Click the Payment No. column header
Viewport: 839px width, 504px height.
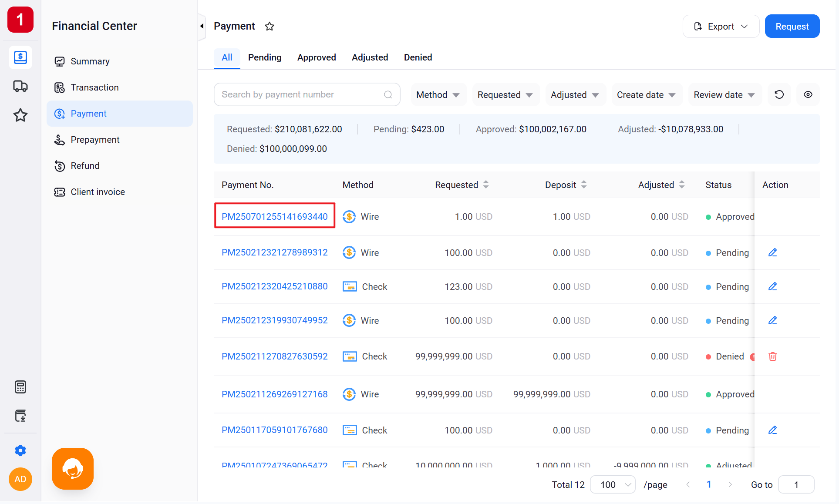click(x=247, y=185)
